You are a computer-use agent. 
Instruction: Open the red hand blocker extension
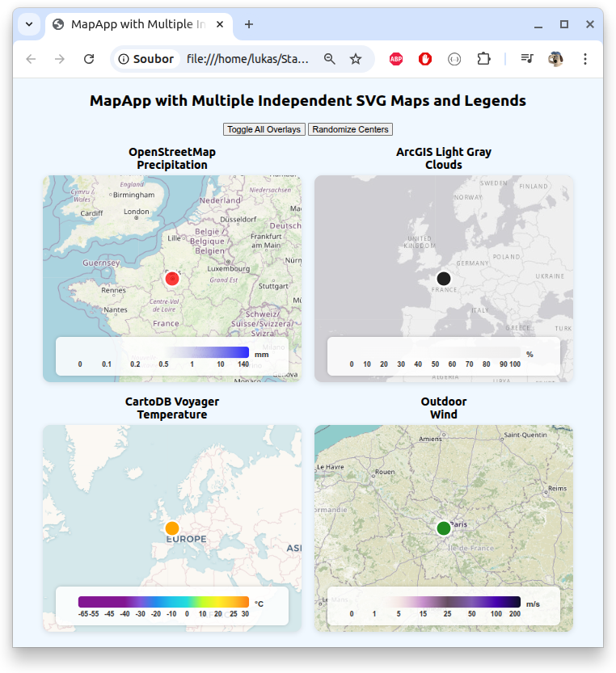click(425, 59)
